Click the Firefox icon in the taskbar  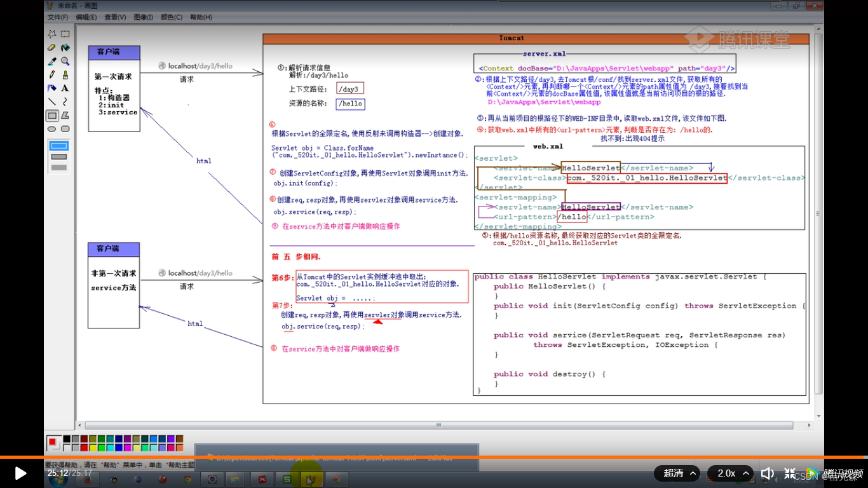(x=89, y=479)
